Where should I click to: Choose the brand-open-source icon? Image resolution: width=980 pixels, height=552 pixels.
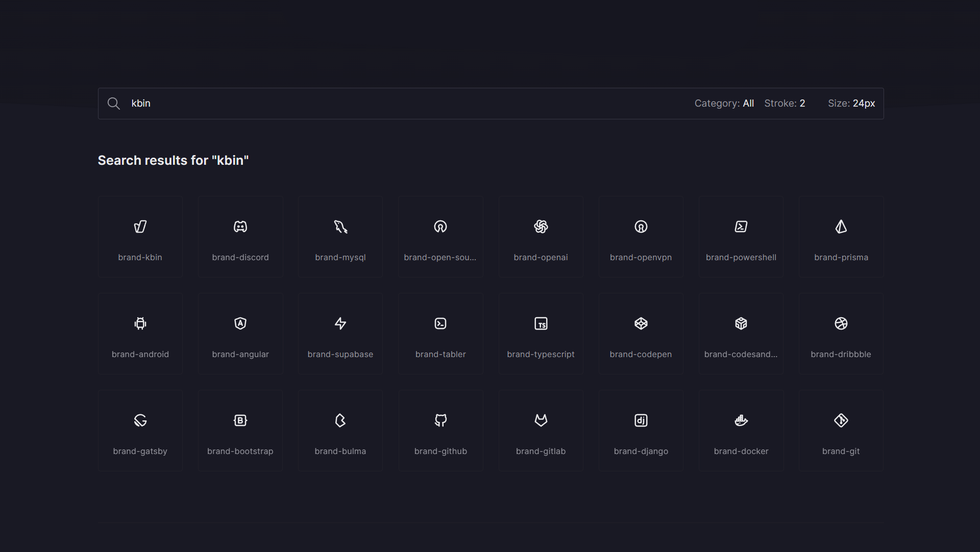[440, 227]
